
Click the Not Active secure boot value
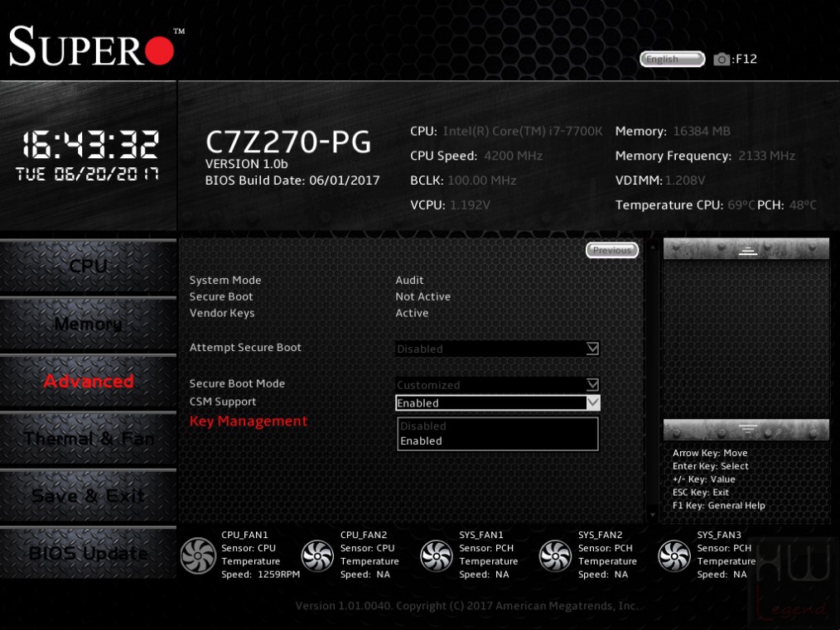422,296
